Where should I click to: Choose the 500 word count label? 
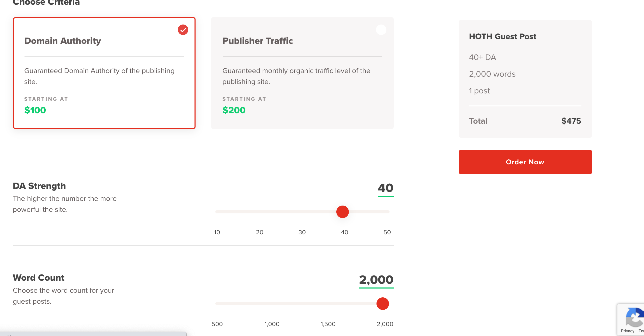tap(217, 324)
